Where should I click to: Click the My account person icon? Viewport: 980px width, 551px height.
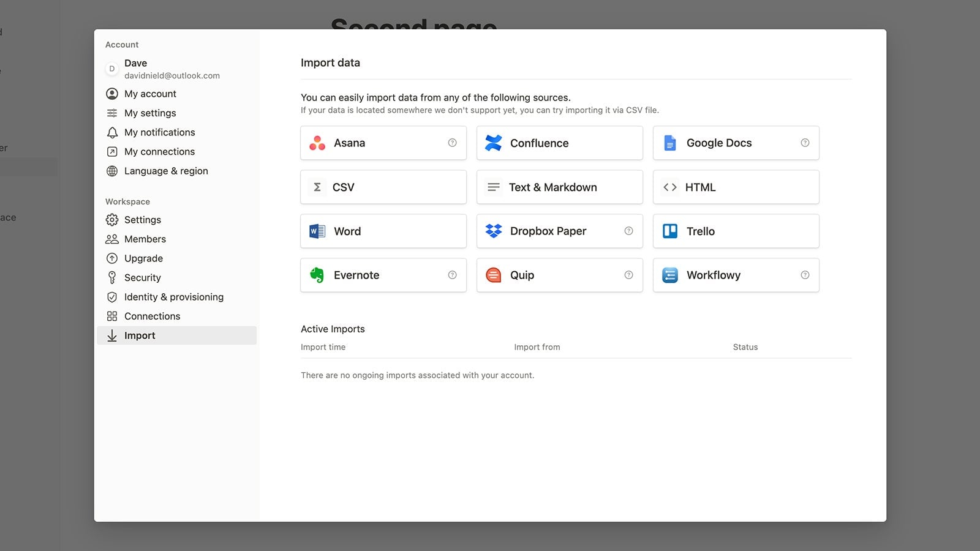(112, 94)
